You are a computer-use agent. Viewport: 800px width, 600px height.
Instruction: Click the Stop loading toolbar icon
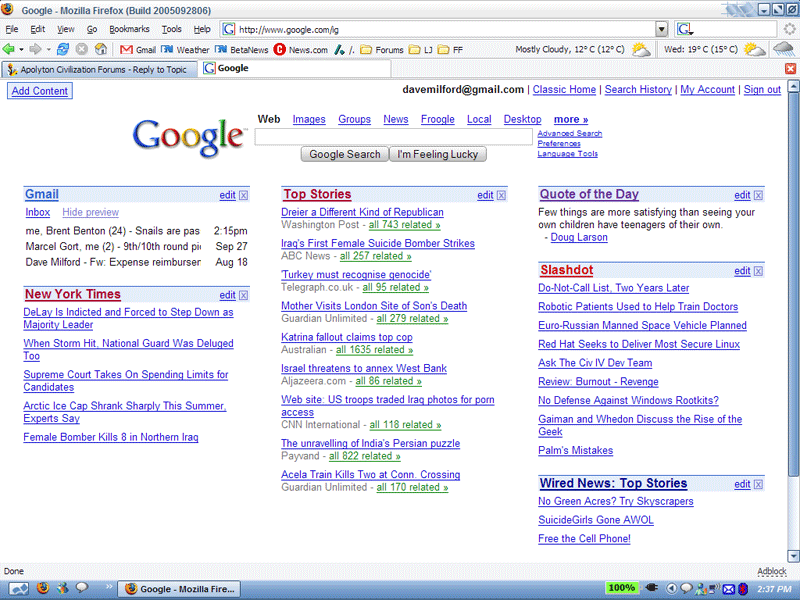(x=82, y=49)
